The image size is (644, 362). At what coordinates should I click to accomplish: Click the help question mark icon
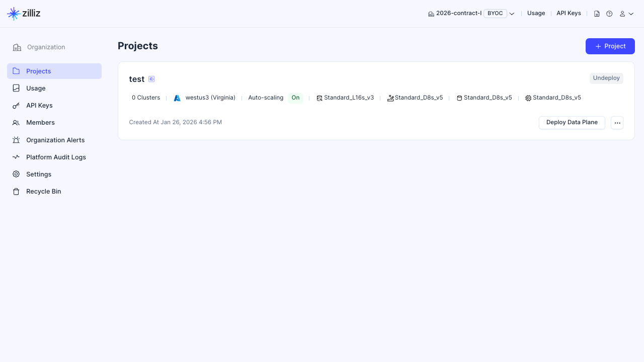(609, 14)
